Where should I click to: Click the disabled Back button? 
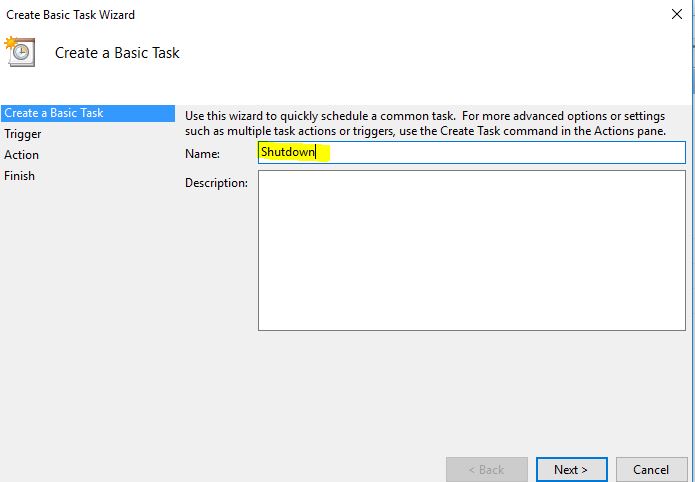coord(487,470)
